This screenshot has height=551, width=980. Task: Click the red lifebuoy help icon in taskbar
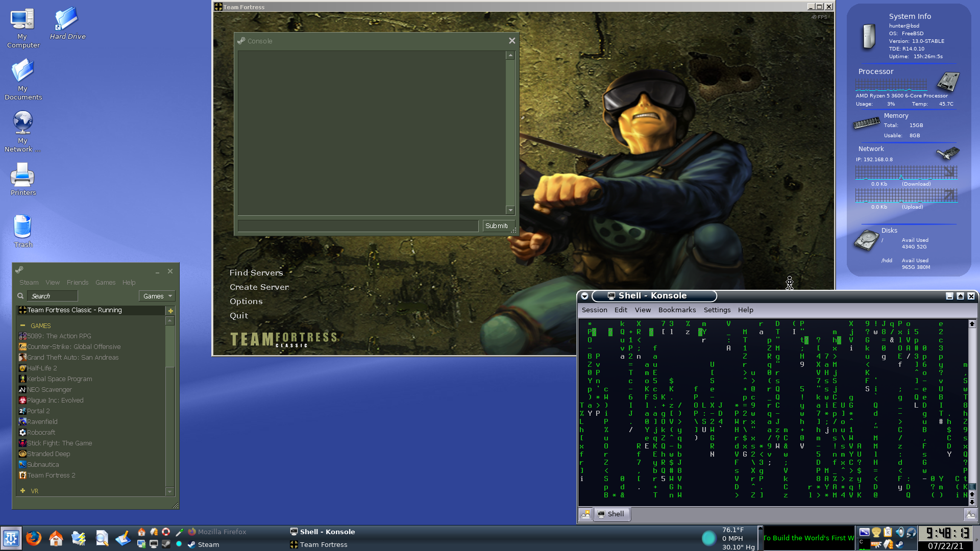[x=166, y=532]
